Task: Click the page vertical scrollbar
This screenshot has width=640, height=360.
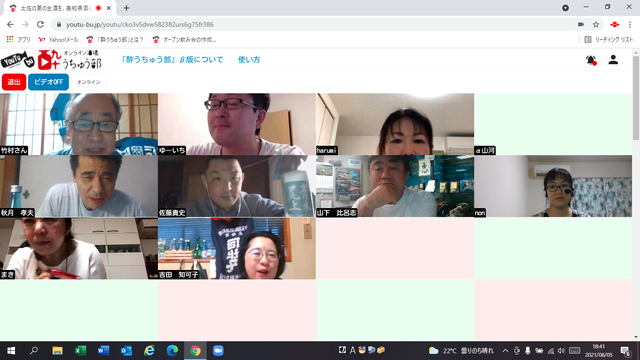Action: click(636, 98)
